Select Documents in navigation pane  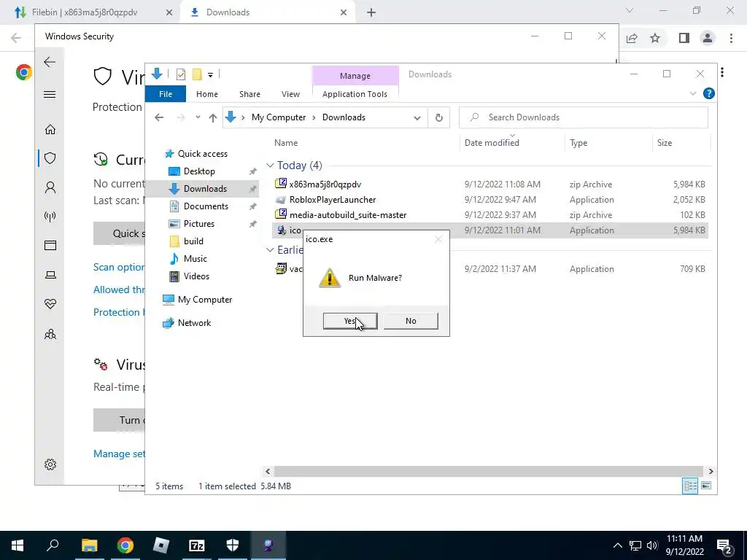tap(206, 206)
